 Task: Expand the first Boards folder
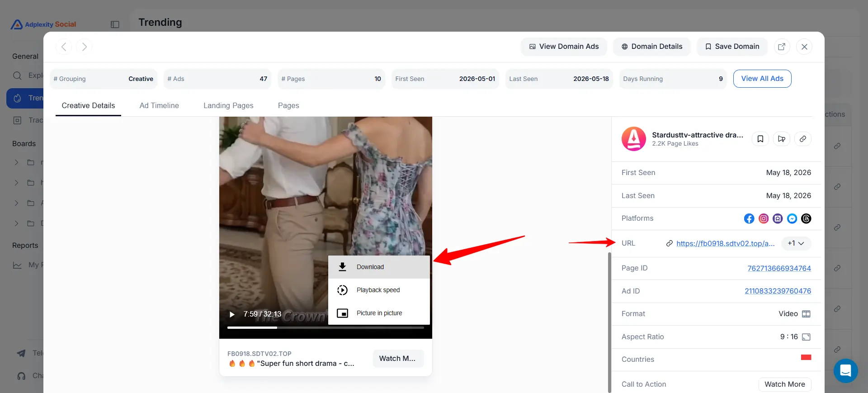[16, 162]
